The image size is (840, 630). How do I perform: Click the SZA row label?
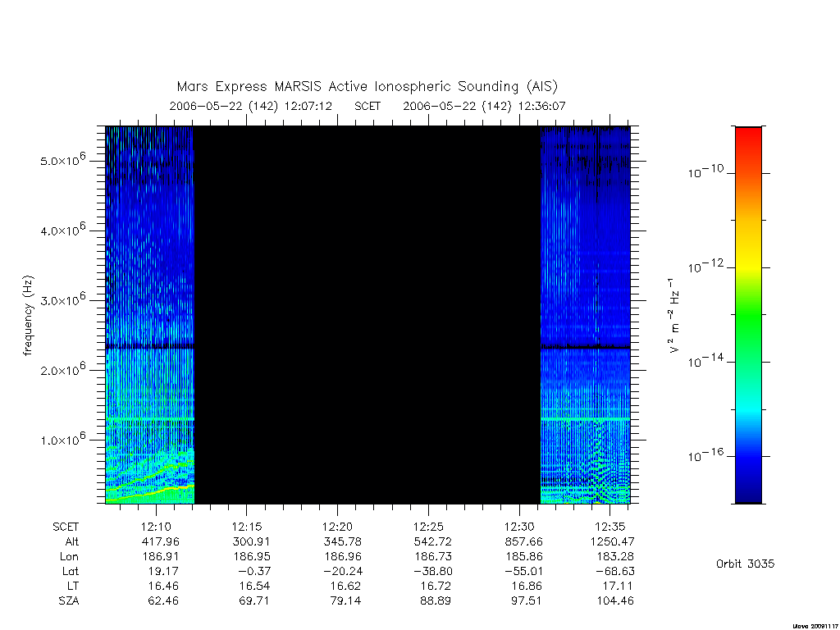click(69, 601)
